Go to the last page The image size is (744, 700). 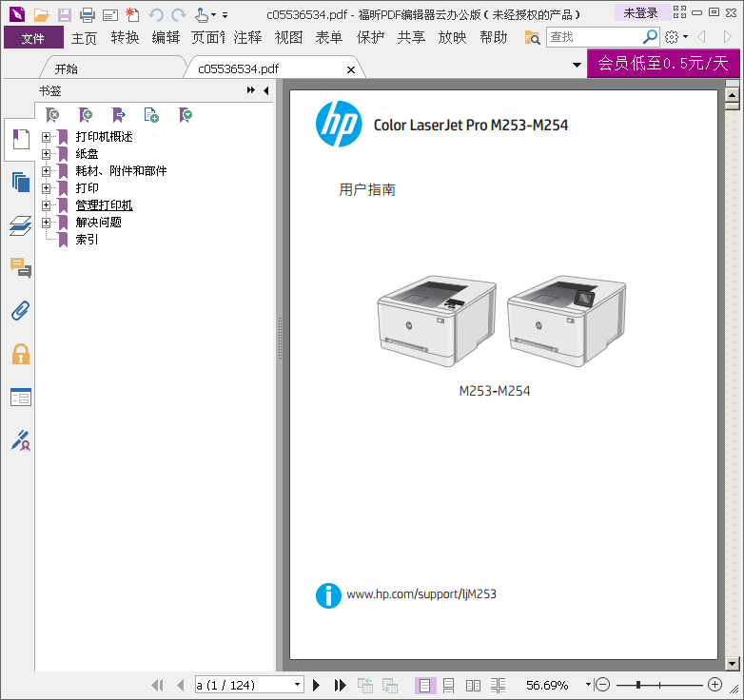[340, 685]
